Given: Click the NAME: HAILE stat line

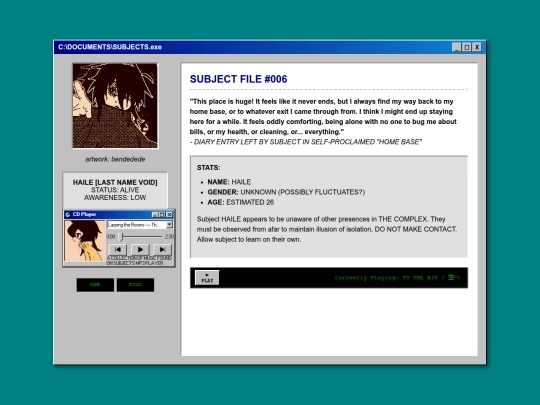Looking at the screenshot, I should coord(229,182).
